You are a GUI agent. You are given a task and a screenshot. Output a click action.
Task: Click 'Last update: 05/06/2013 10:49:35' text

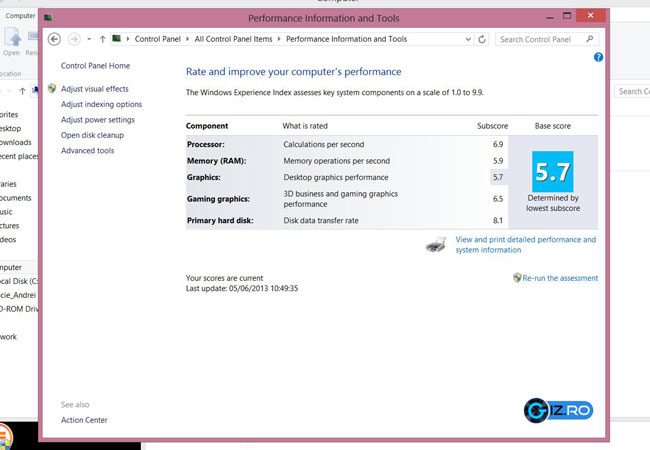coord(242,288)
